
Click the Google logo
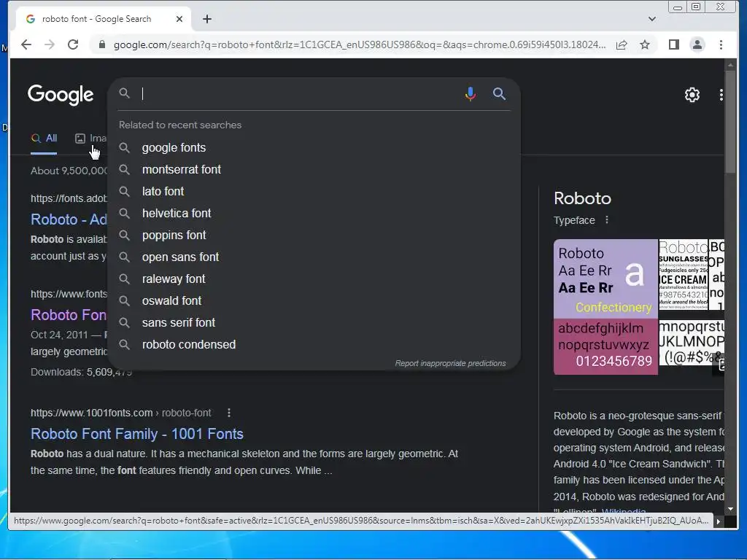point(61,94)
